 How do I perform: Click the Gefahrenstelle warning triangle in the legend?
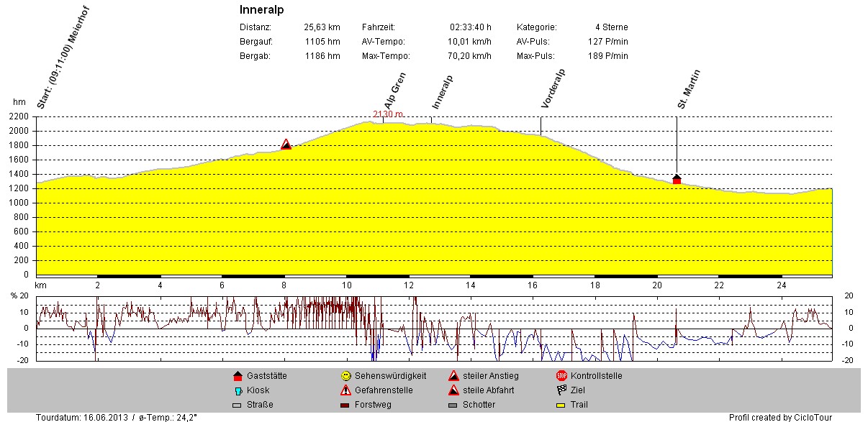(x=345, y=390)
